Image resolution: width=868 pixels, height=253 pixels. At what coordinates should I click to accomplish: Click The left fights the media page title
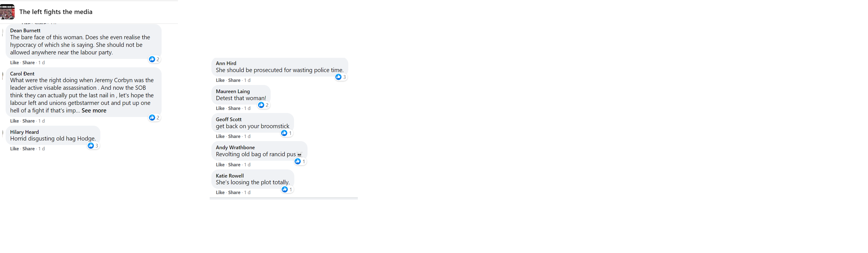(56, 12)
